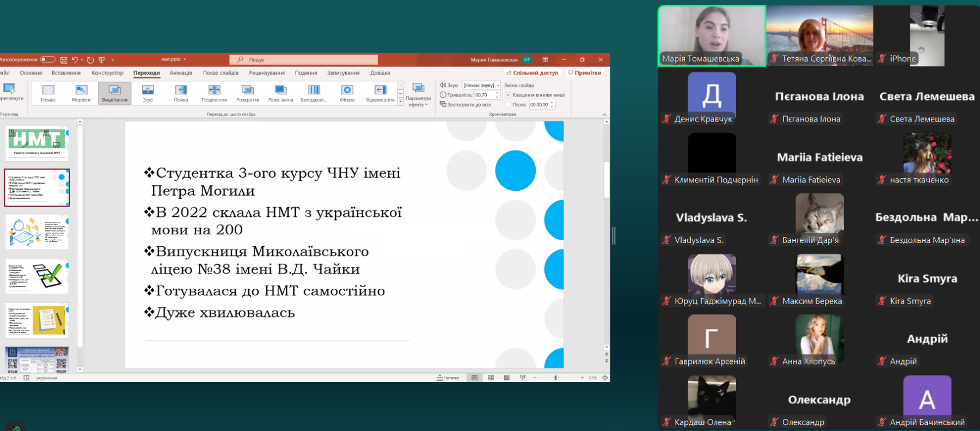
Task: Click the zoom slider in status bar
Action: tap(555, 378)
